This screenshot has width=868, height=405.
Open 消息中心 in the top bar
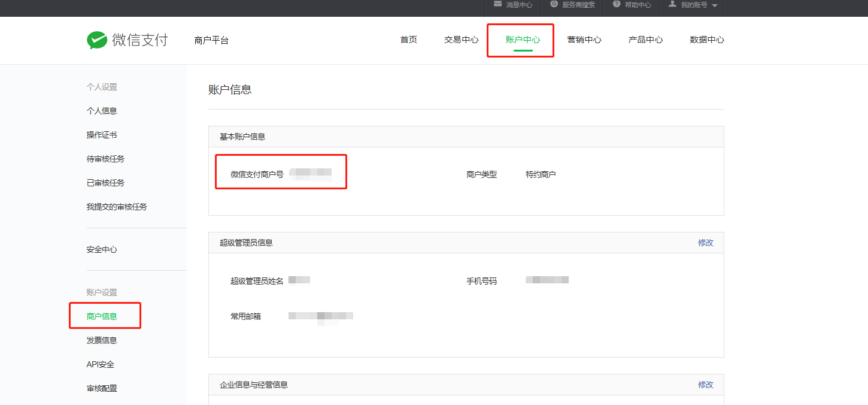pyautogui.click(x=519, y=5)
